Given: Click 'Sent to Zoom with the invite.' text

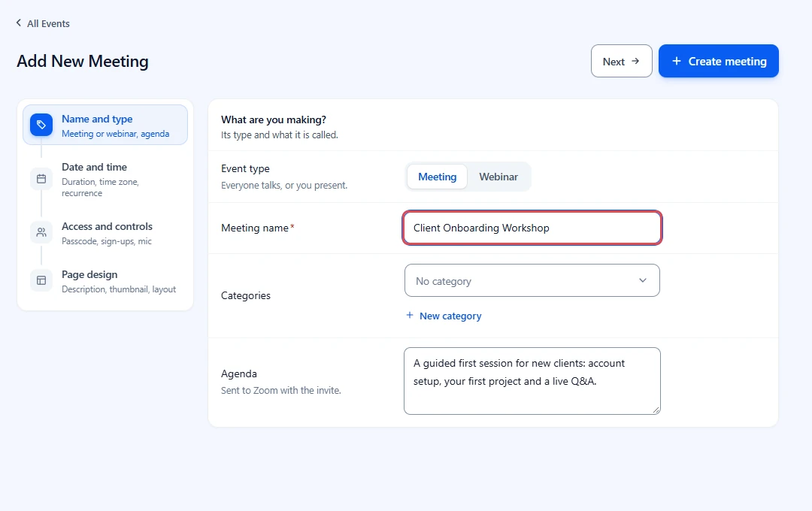Looking at the screenshot, I should coord(280,390).
